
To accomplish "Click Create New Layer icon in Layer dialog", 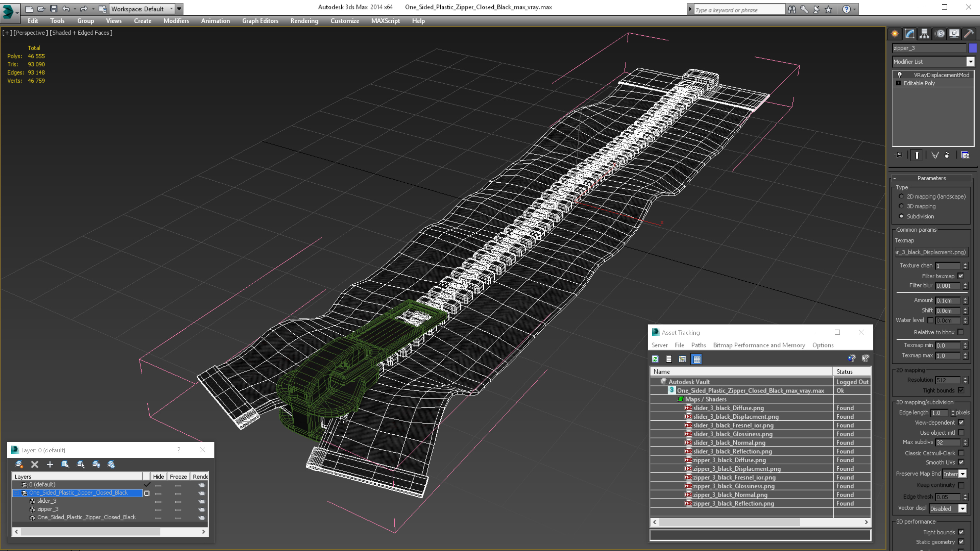I will tap(19, 464).
